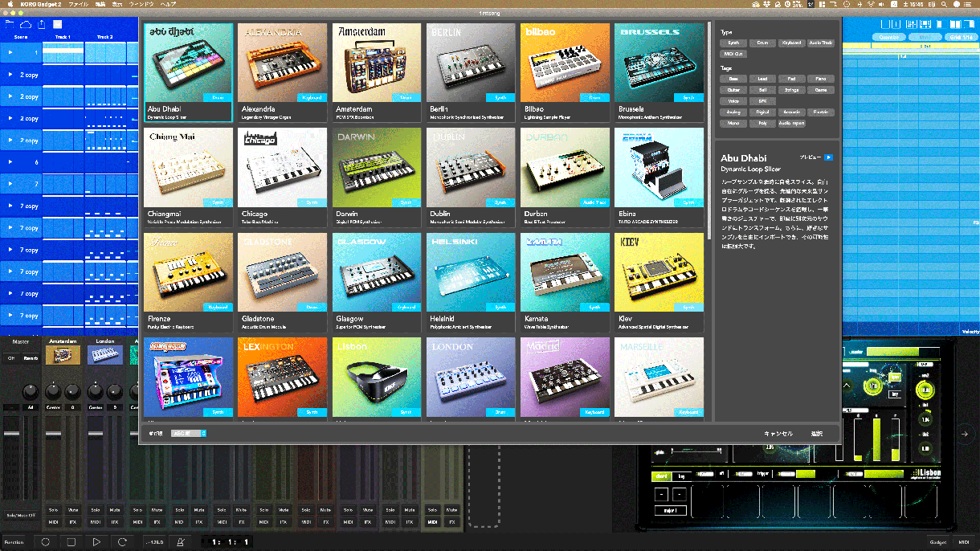The image size is (980, 551).
Task: Confirm with the 選択 button
Action: [816, 434]
